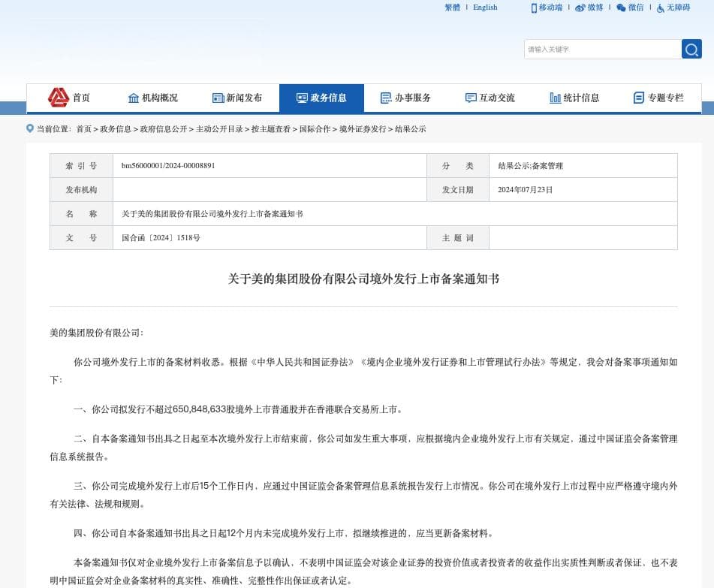Focus the keyword search input field
The width and height of the screenshot is (714, 588).
(x=602, y=50)
